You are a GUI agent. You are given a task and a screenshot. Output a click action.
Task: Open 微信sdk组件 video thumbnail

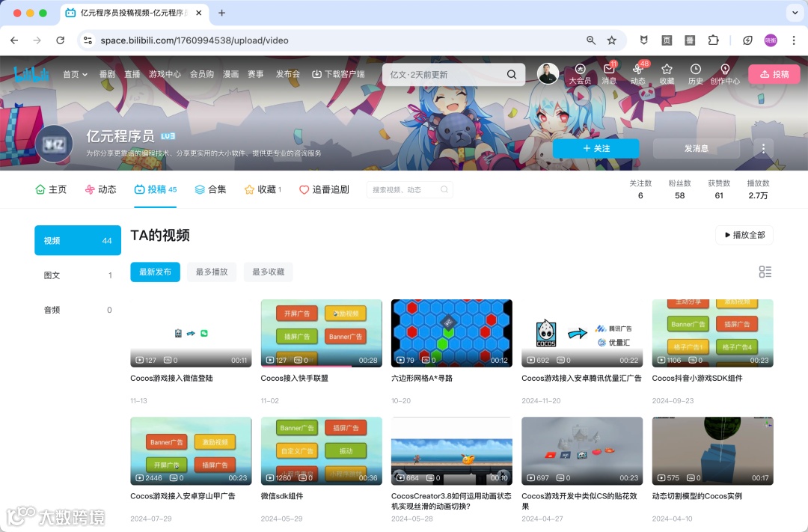[x=322, y=451]
